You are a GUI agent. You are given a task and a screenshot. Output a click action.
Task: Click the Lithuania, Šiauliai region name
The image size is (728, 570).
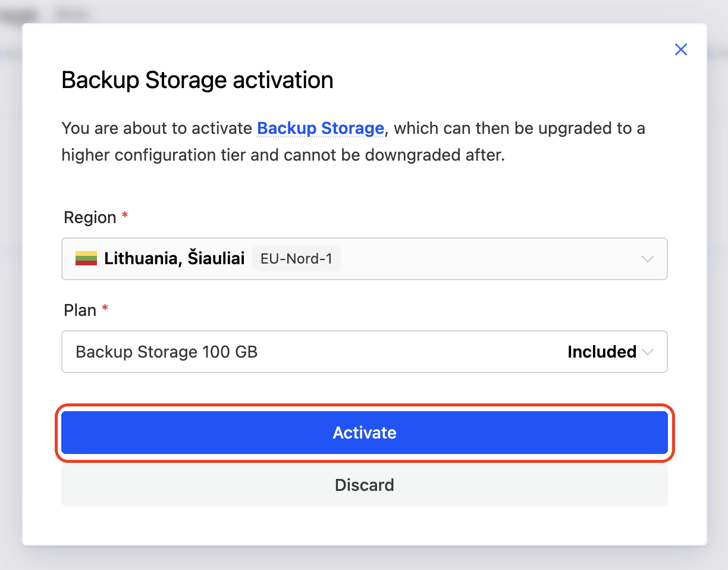click(174, 258)
